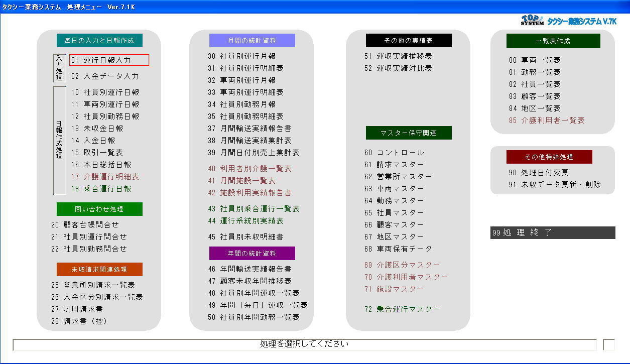Click the 未収請求関連処理 header banner

[99, 269]
